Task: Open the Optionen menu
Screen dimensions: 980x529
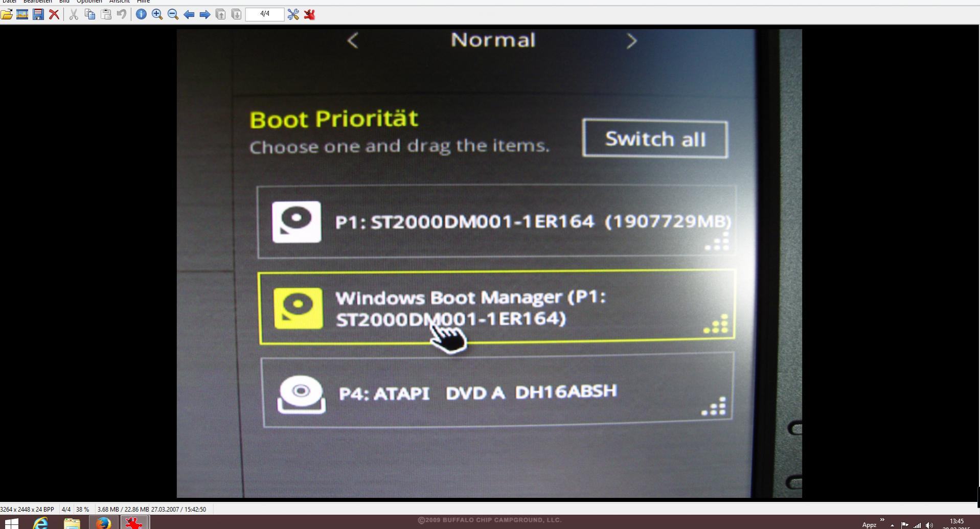Action: 89,2
